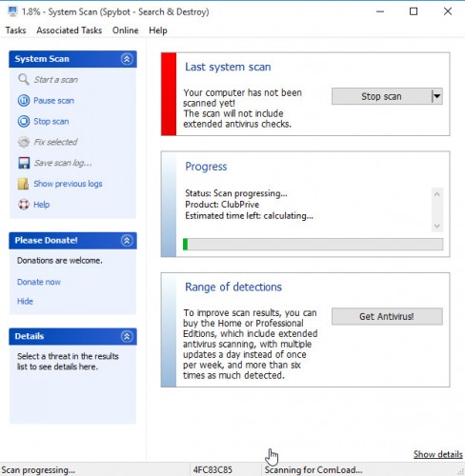
Task: Click the Spybot app icon in title bar
Action: coord(12,11)
